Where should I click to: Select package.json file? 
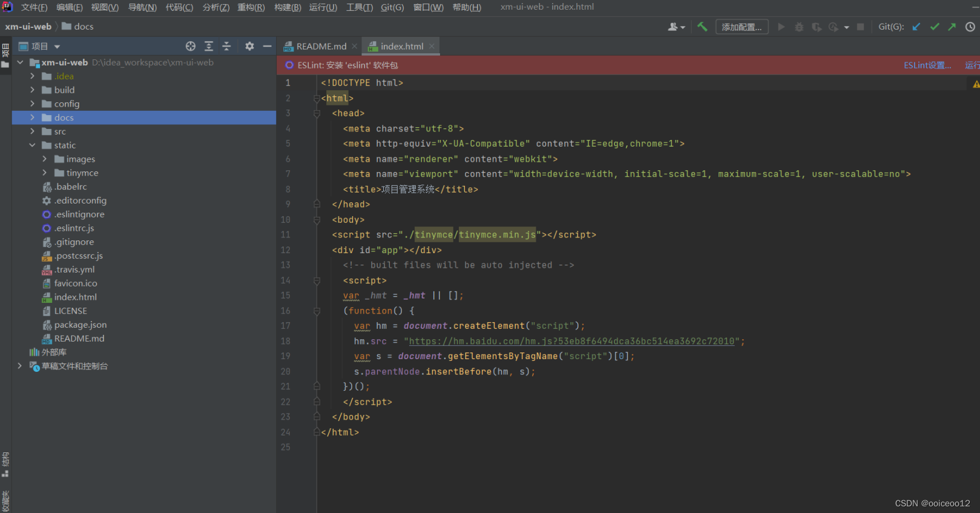pyautogui.click(x=74, y=325)
